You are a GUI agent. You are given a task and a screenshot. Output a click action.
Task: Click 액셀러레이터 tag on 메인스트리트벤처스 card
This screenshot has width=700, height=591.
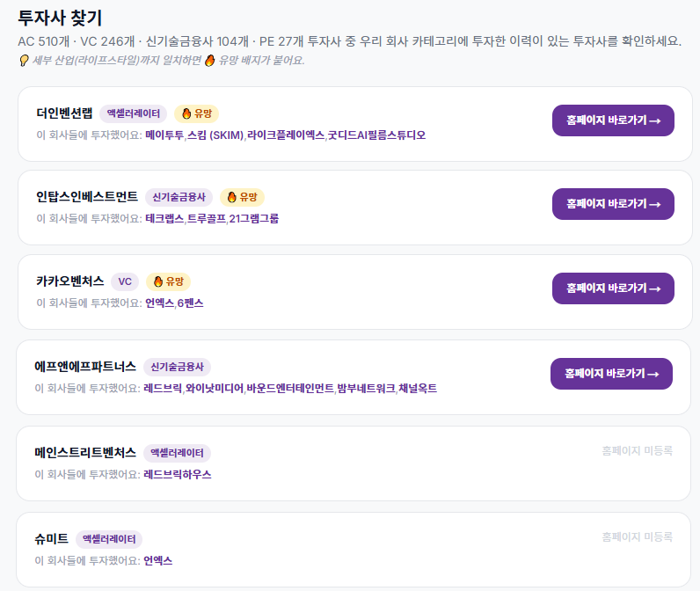178,453
